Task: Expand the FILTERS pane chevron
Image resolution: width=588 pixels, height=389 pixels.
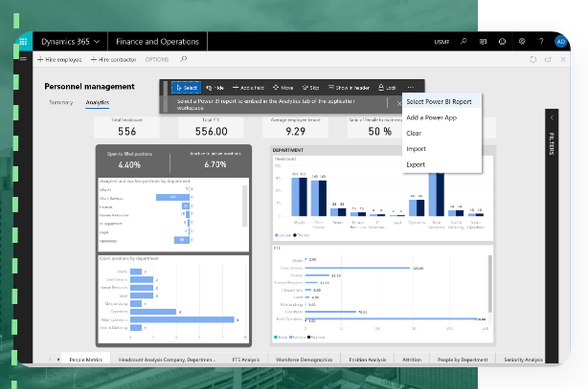Action: (x=552, y=118)
